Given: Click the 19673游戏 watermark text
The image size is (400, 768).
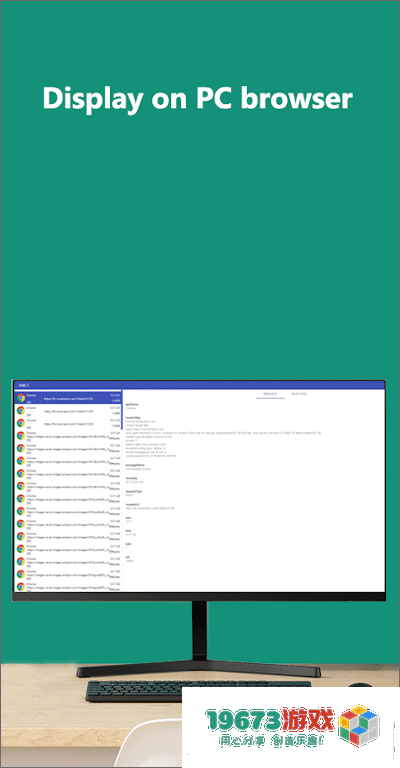Looking at the screenshot, I should point(270,720).
